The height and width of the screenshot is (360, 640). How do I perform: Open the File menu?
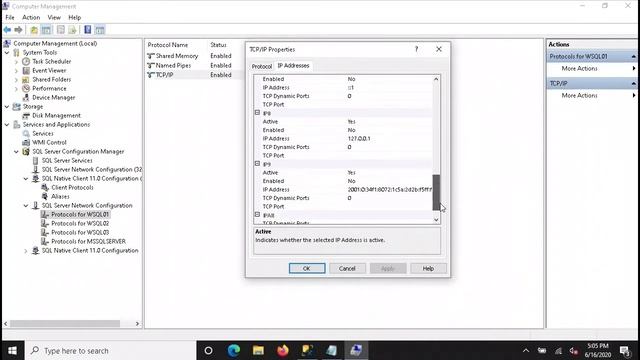[10, 18]
